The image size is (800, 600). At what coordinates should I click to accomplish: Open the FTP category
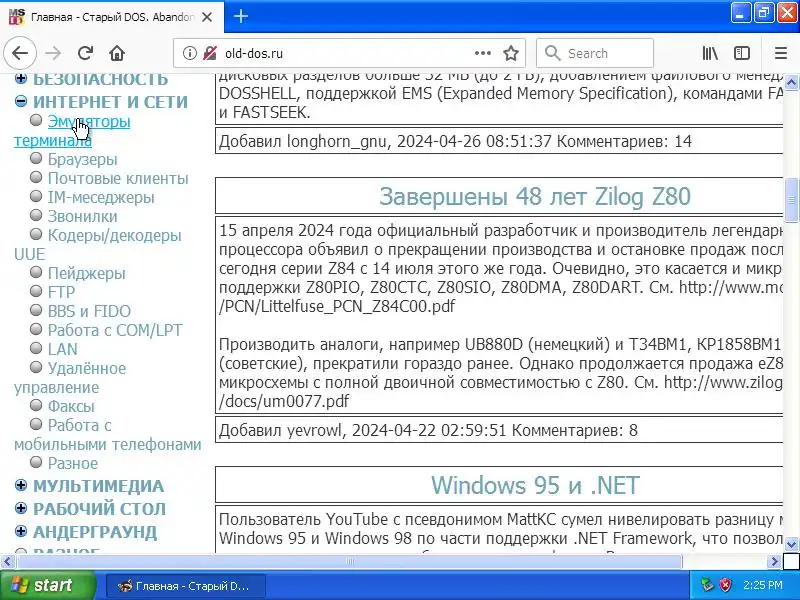pyautogui.click(x=61, y=292)
